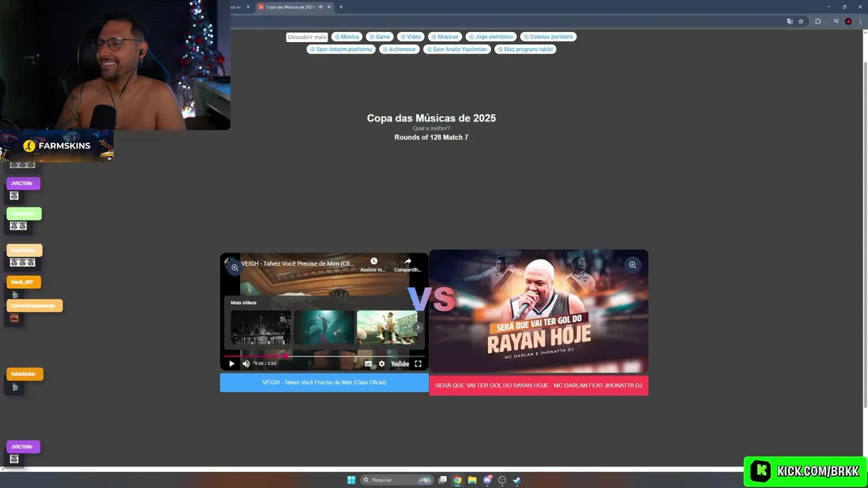
Task: Click the Rayan Hoje cover image
Action: pos(538,311)
